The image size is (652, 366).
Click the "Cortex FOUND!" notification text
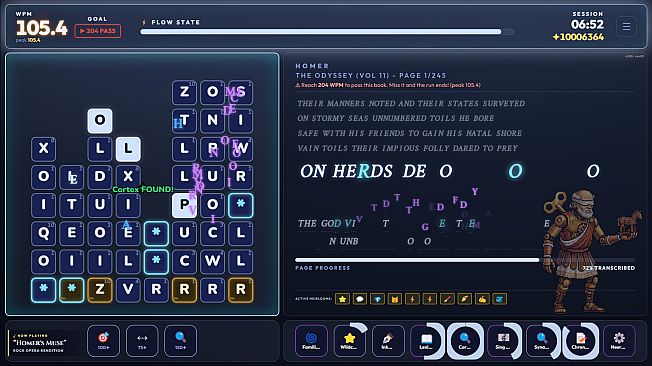(143, 189)
